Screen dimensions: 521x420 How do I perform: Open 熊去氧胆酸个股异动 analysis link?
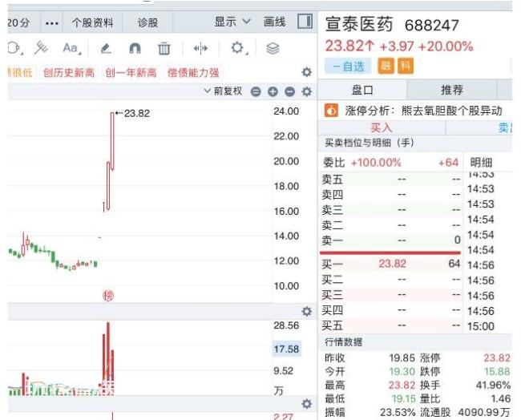click(x=451, y=111)
